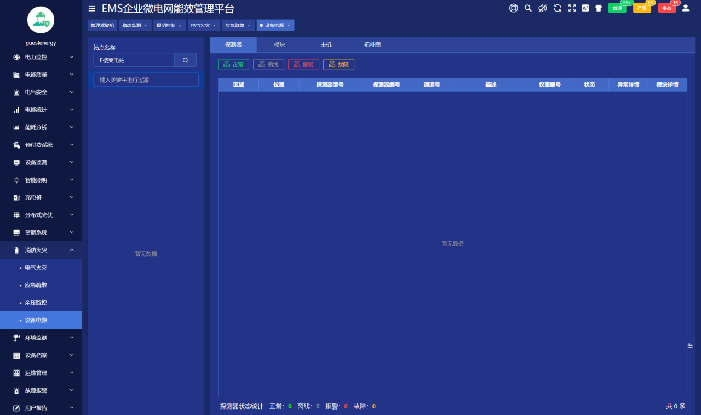Click the company logo avatar in the sidebar
This screenshot has height=415, width=701.
[41, 19]
